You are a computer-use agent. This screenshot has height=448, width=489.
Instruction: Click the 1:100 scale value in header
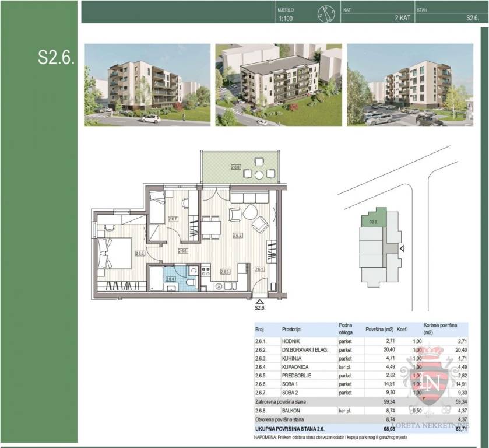tap(286, 18)
